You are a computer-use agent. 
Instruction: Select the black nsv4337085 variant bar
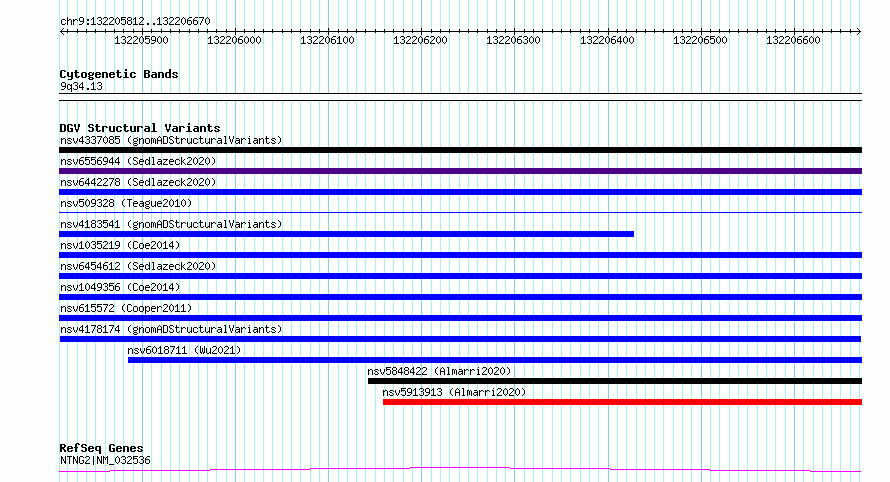pyautogui.click(x=460, y=150)
